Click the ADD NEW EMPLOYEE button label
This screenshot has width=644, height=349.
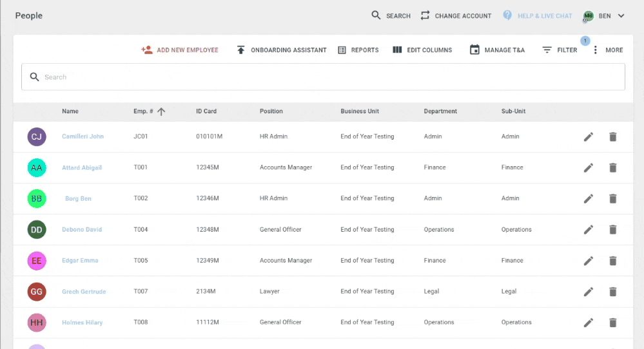click(x=188, y=50)
